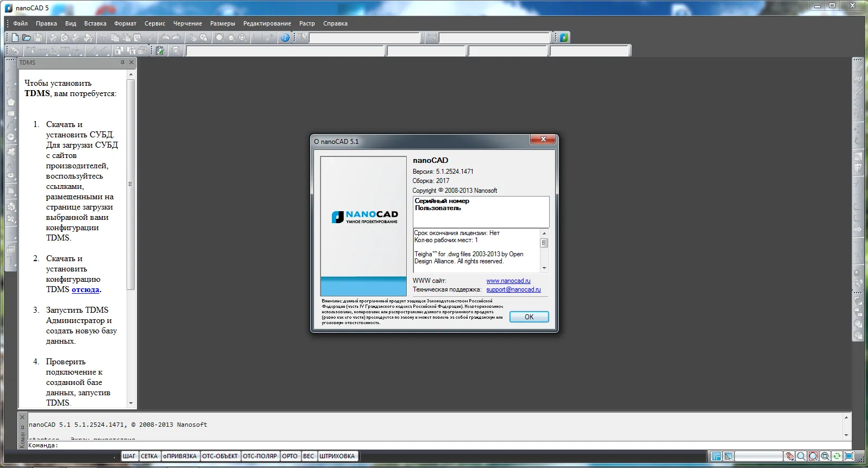Screen dimensions: 868x468
Task: Open the widest combo box on second toolbar row
Action: click(286, 51)
